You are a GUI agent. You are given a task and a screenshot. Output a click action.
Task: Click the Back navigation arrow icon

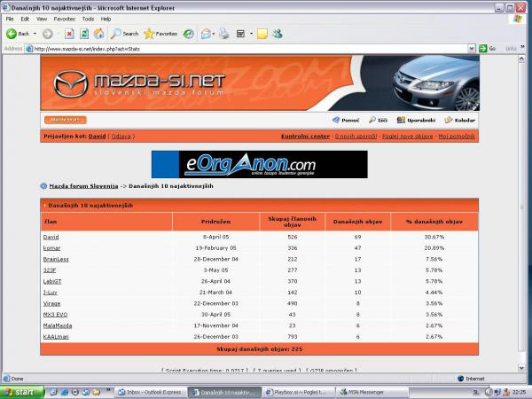(12, 34)
